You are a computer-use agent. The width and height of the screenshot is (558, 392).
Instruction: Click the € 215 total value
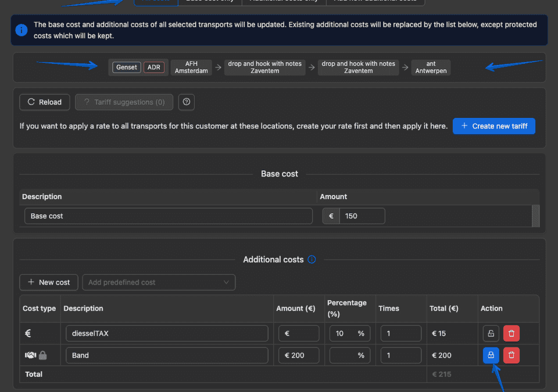pos(441,374)
